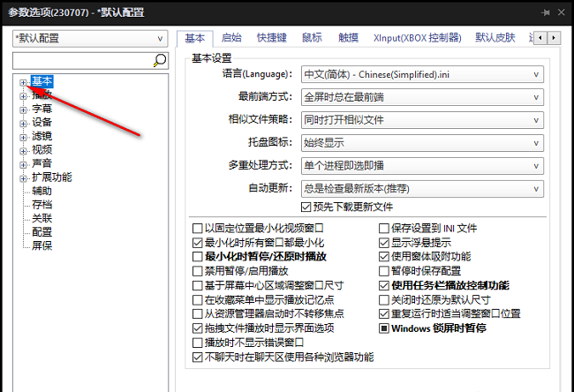Open the 自动更新 dropdown

click(x=422, y=189)
